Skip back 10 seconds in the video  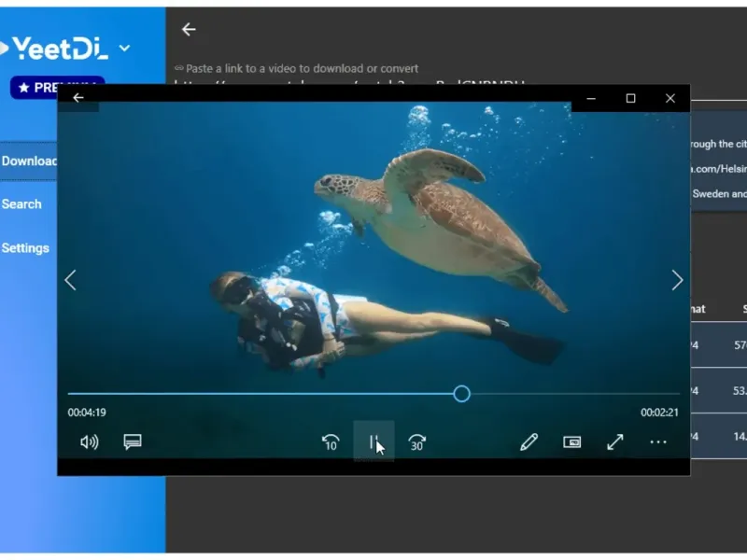pyautogui.click(x=331, y=442)
